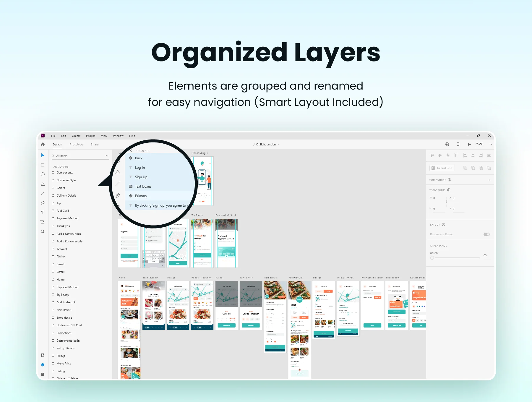Open the Plugins panel icon
This screenshot has width=532, height=402.
tap(43, 374)
